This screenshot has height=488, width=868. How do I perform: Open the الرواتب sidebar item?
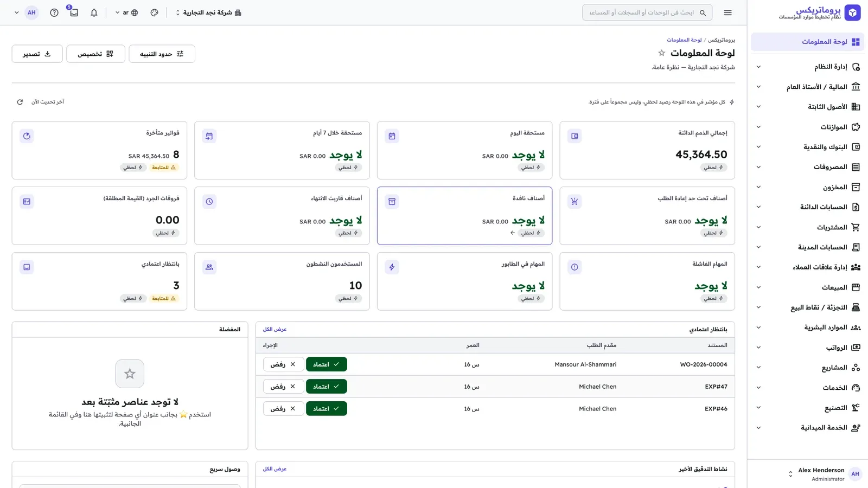[x=807, y=348]
